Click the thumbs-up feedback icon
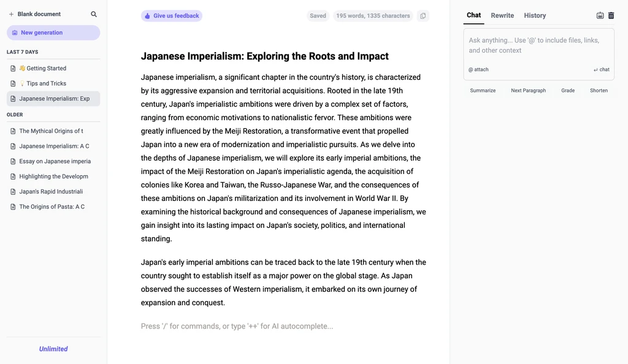This screenshot has height=364, width=628. click(147, 16)
